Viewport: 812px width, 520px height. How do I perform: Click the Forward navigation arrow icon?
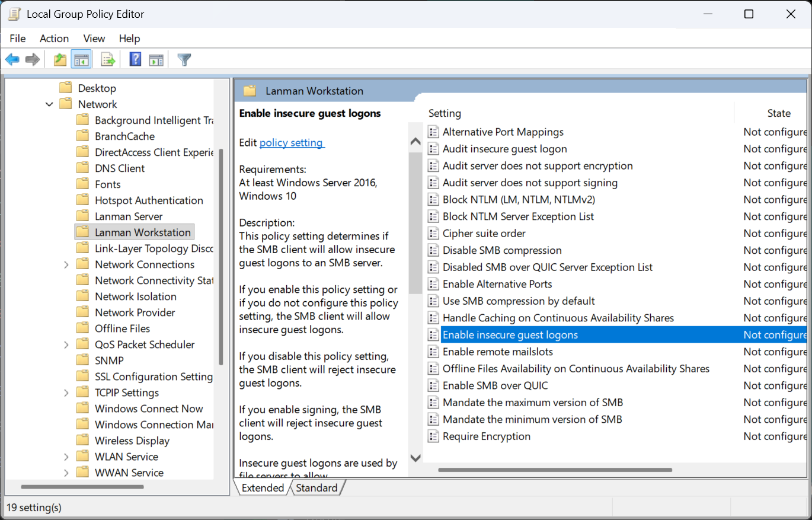[x=33, y=59]
